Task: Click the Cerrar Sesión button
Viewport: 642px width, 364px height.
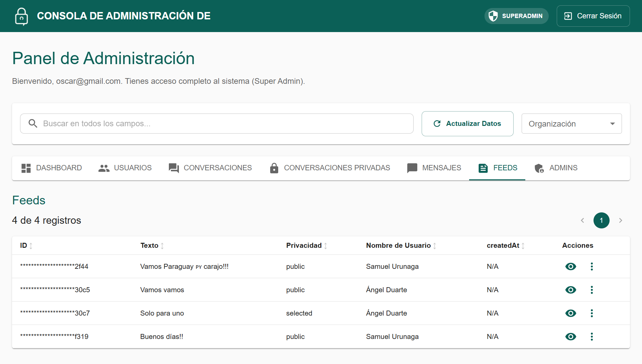Action: tap(593, 16)
